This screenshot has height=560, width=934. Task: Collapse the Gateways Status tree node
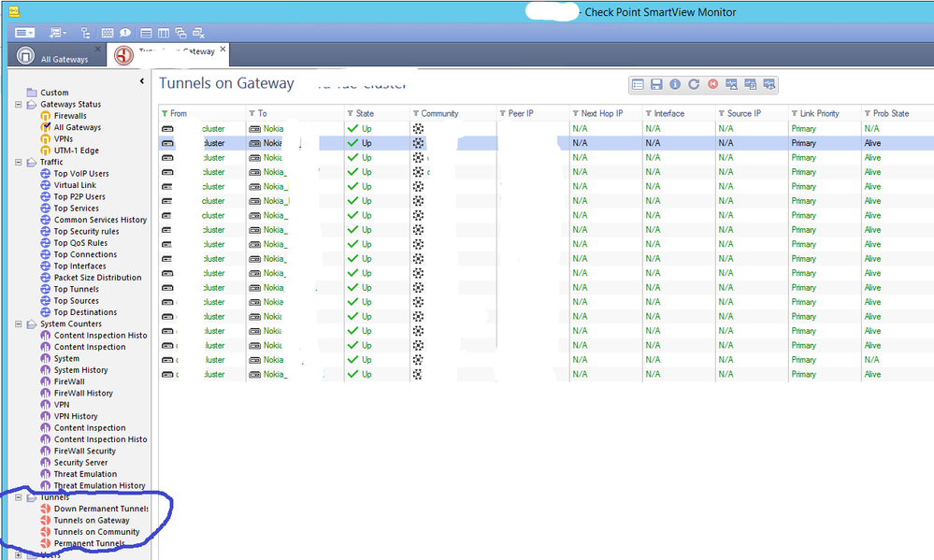click(x=19, y=105)
